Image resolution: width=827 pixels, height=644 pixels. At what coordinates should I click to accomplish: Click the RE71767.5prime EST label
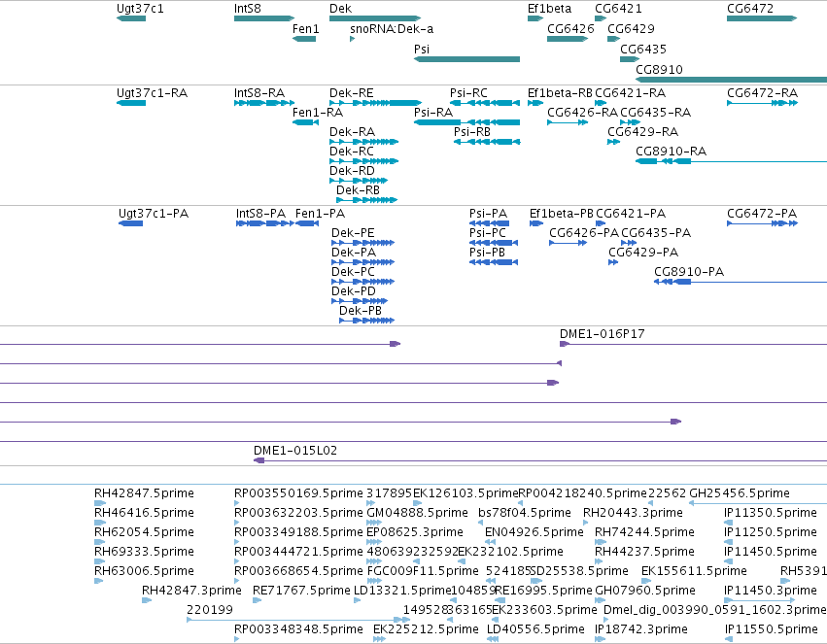coord(301,591)
